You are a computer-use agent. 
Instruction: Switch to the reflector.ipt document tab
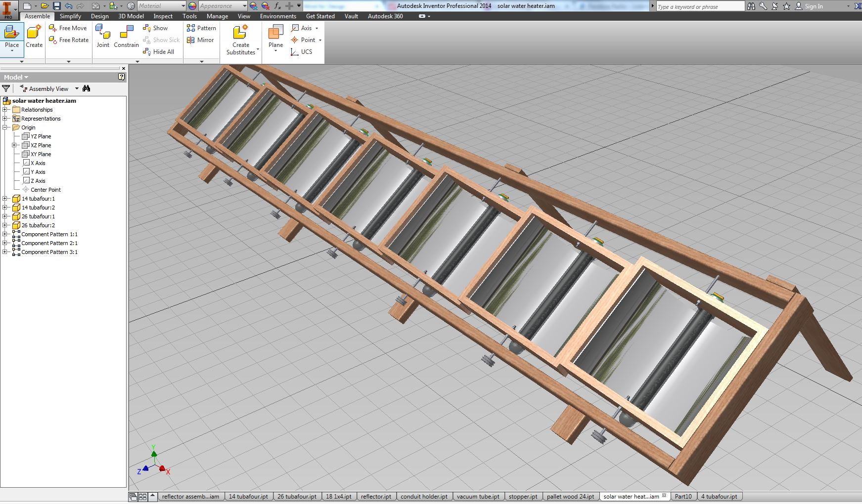point(376,497)
